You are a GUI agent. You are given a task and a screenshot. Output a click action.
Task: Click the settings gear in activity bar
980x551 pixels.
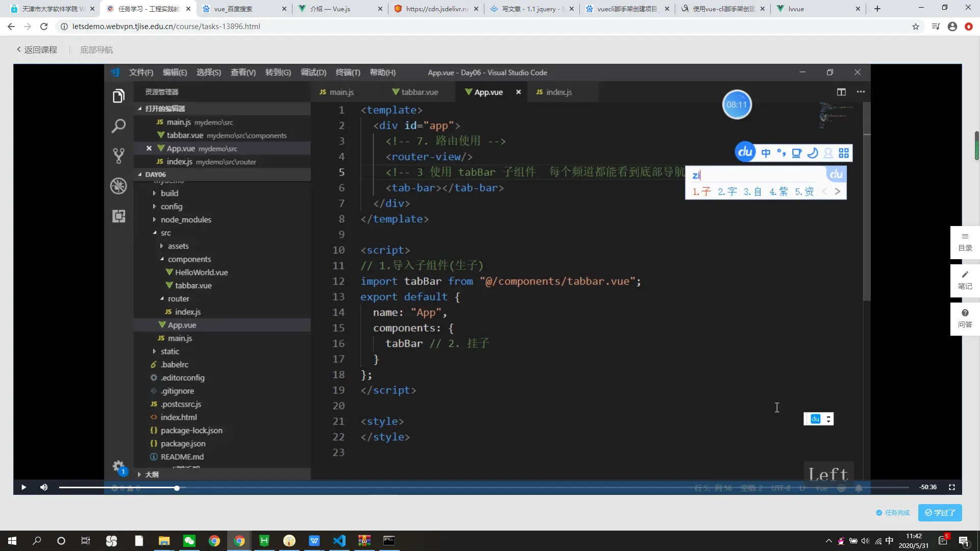coord(118,466)
